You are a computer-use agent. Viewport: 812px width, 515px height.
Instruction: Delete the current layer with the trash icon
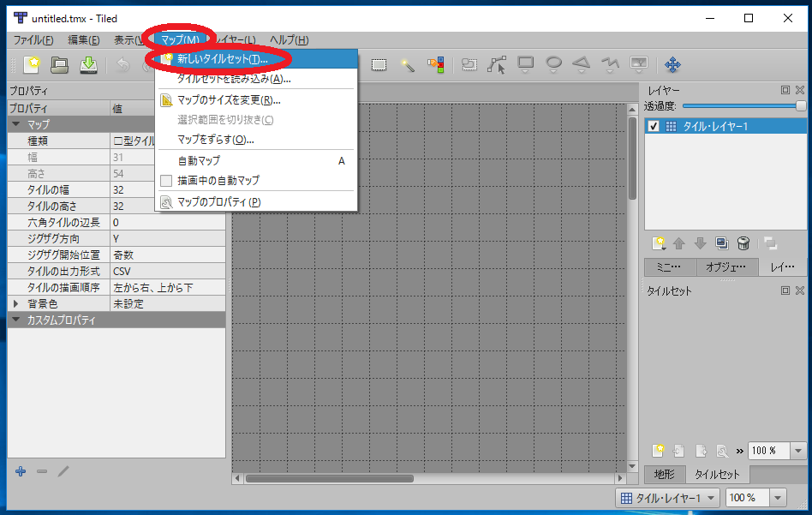click(x=743, y=243)
